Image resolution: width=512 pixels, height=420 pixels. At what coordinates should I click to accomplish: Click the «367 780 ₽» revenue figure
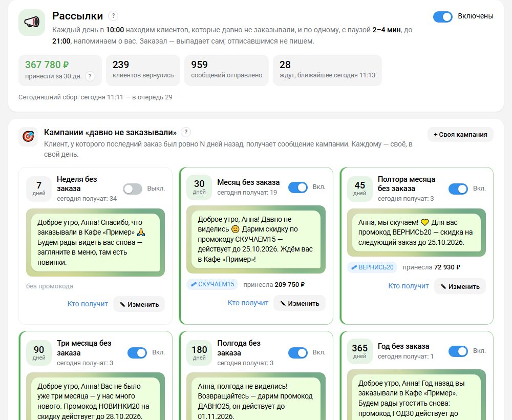[47, 65]
